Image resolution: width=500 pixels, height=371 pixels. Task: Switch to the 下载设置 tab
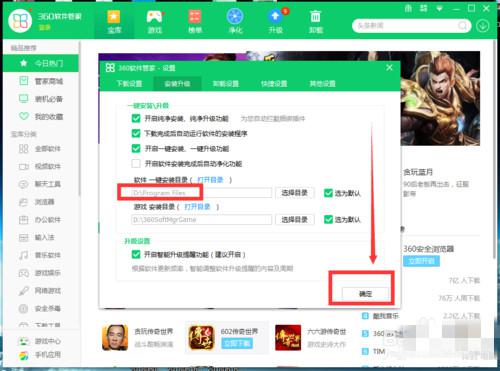(129, 84)
